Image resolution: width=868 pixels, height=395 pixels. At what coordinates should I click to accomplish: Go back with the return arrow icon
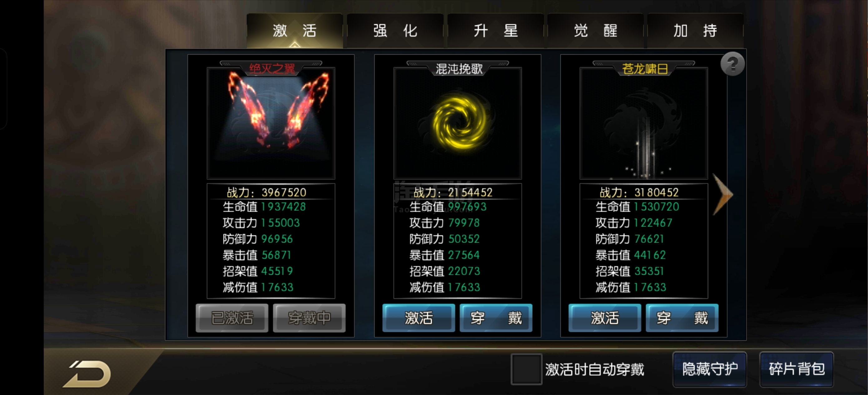coord(87,374)
